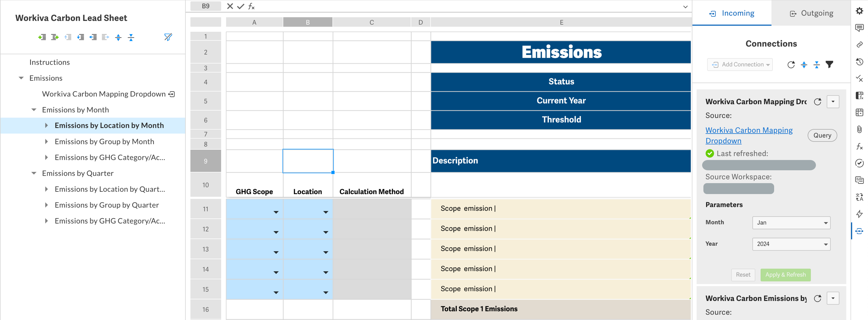Click the Total Scope 1 Emissions cell

point(561,309)
